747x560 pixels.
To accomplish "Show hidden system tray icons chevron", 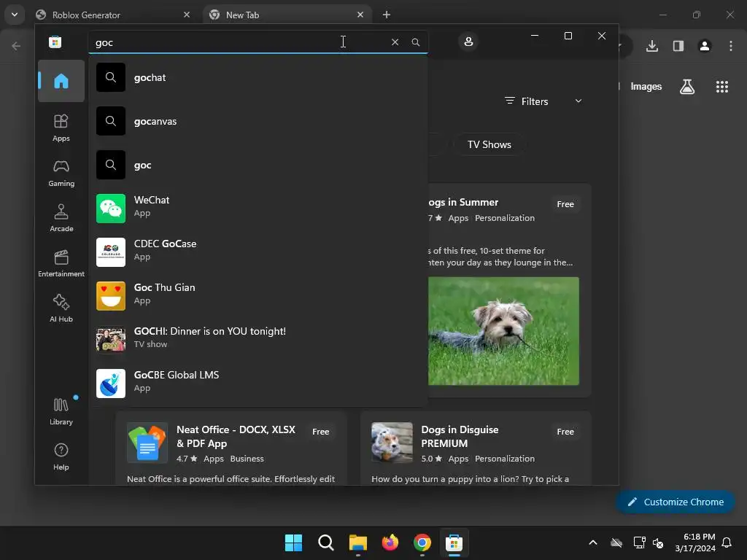I will 593,542.
